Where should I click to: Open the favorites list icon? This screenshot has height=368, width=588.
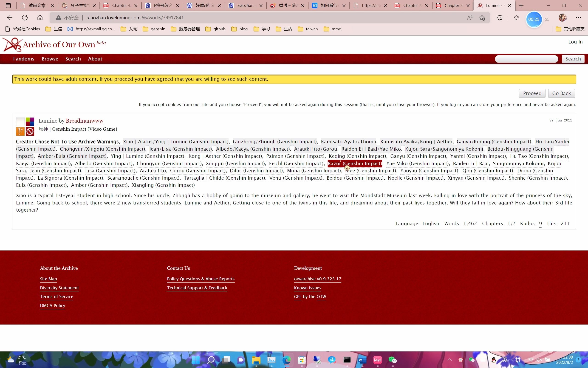point(517,17)
